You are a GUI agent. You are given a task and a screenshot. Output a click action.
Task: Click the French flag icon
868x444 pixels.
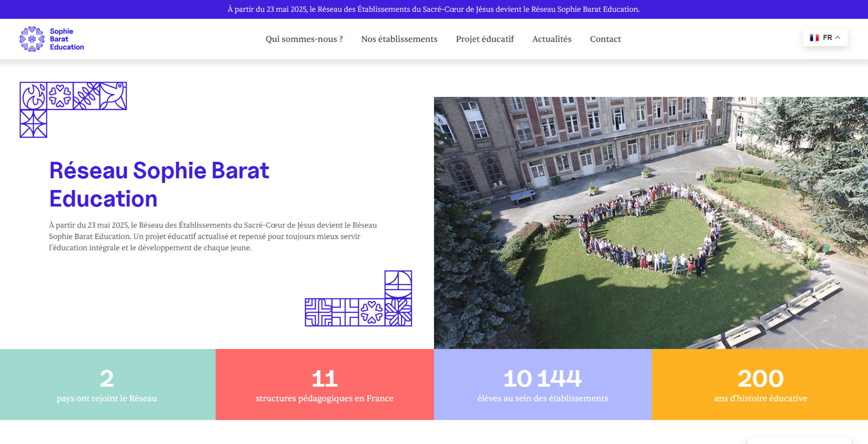point(814,38)
